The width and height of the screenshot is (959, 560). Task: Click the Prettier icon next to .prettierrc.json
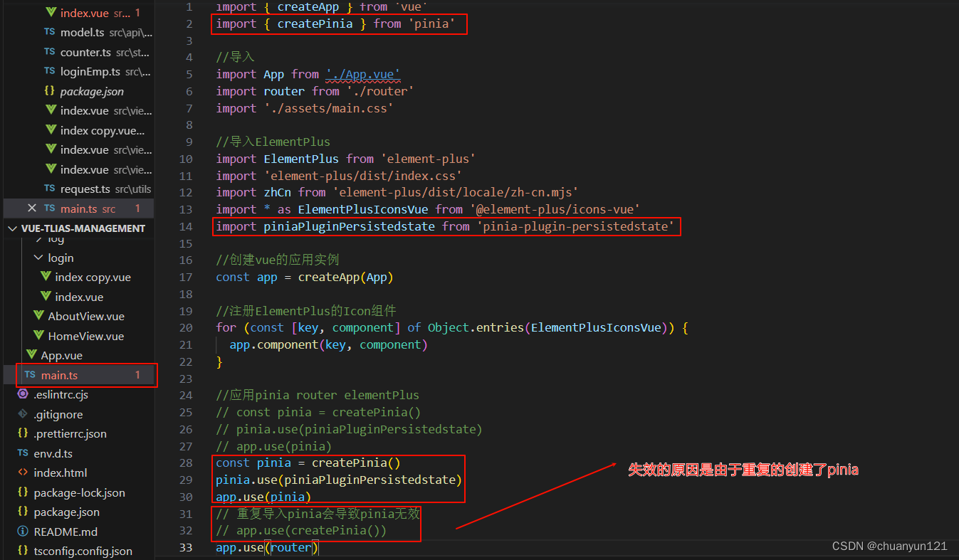tap(22, 433)
